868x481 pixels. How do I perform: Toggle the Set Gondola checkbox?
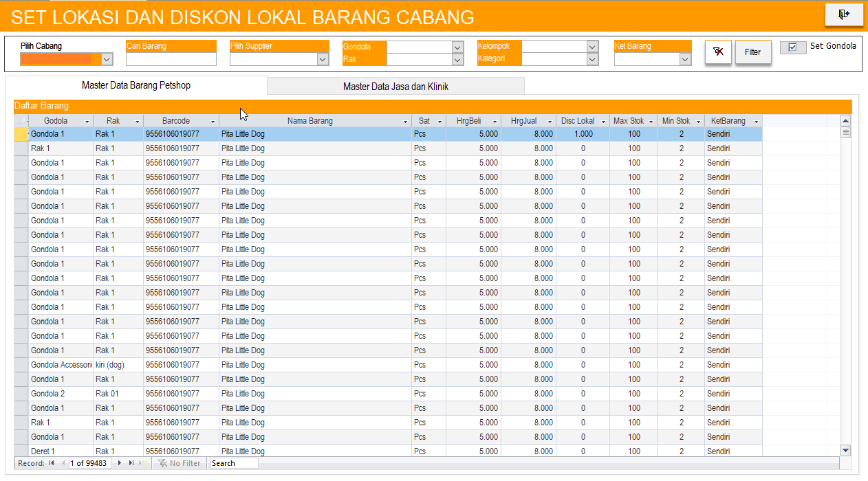(793, 47)
